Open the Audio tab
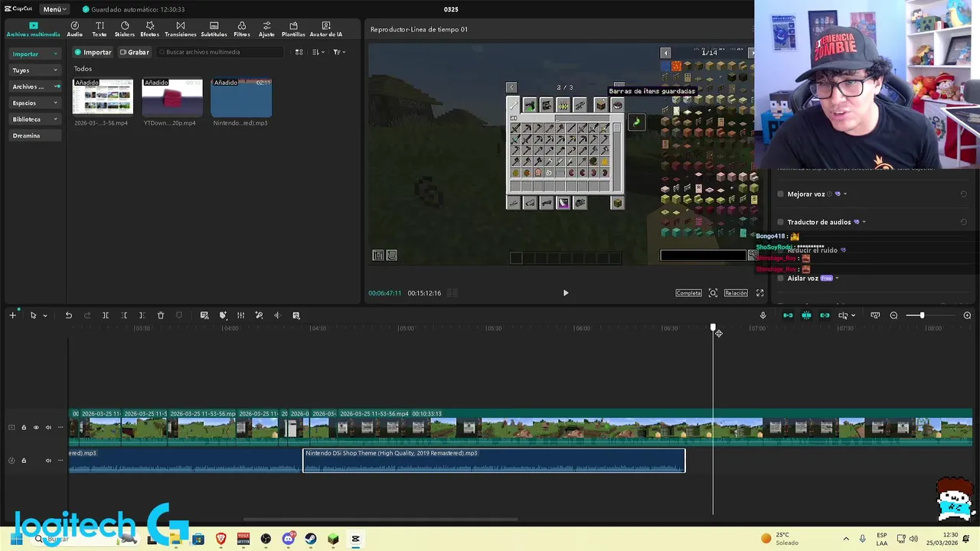The image size is (980, 551). click(74, 29)
